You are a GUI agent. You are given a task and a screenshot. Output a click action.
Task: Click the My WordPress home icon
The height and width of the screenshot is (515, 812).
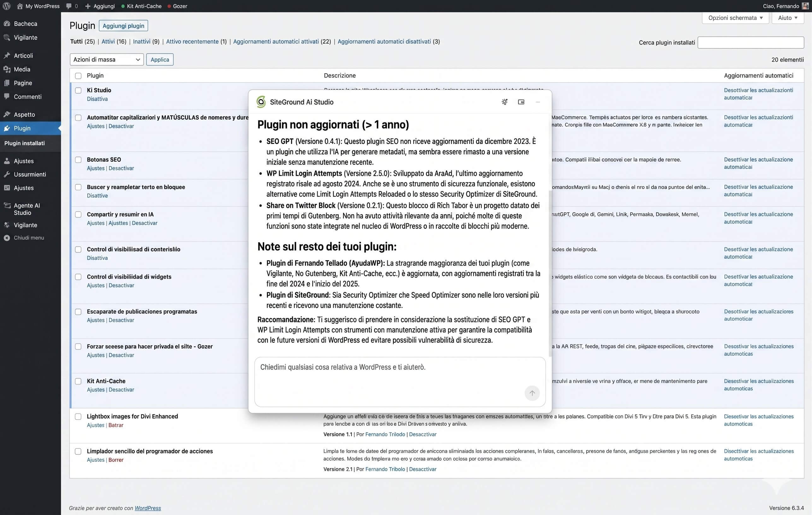coord(20,6)
